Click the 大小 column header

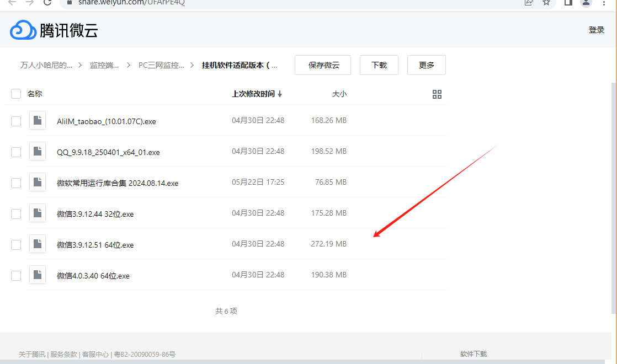339,94
